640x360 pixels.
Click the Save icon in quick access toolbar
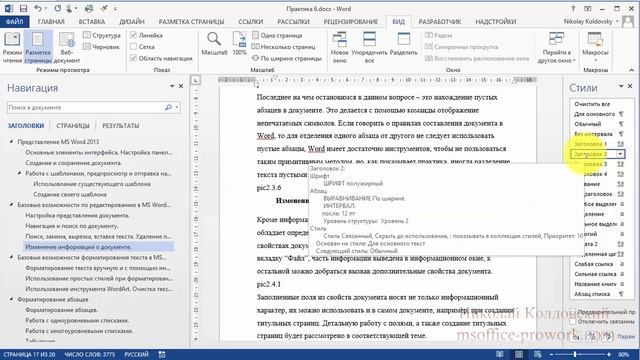point(23,9)
